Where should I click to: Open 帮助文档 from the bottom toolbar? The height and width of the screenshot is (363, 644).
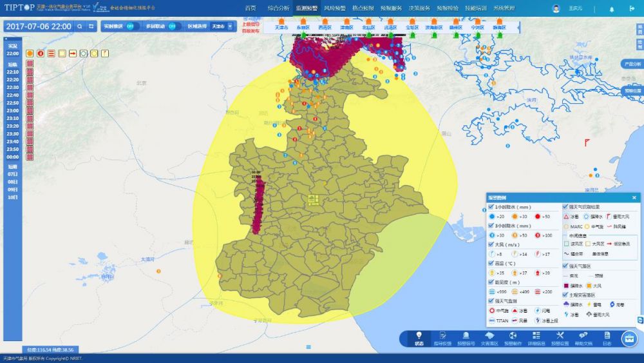click(x=582, y=338)
